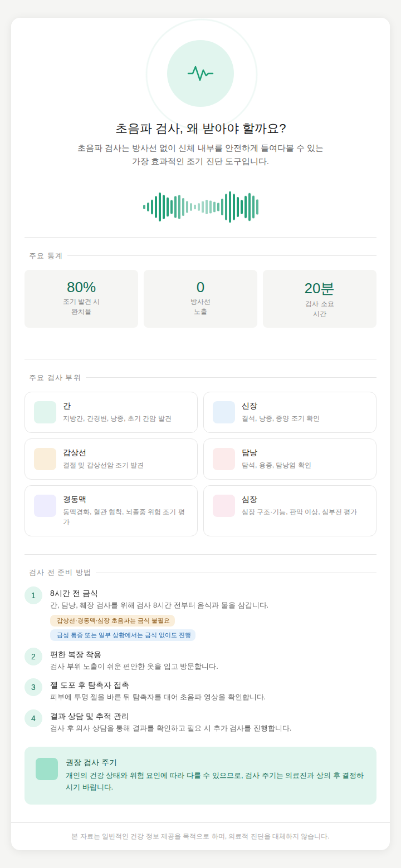The height and width of the screenshot is (868, 401).
Task: Select the purple 경동맥 icon square
Action: [x=45, y=506]
